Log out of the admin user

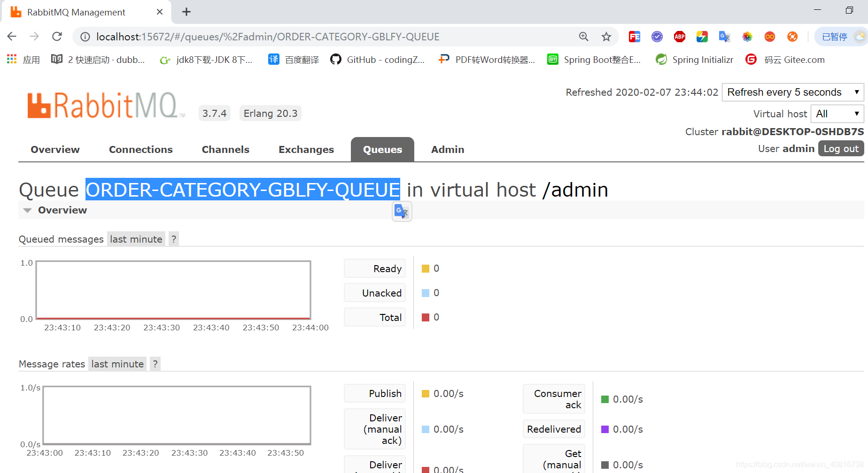click(841, 148)
